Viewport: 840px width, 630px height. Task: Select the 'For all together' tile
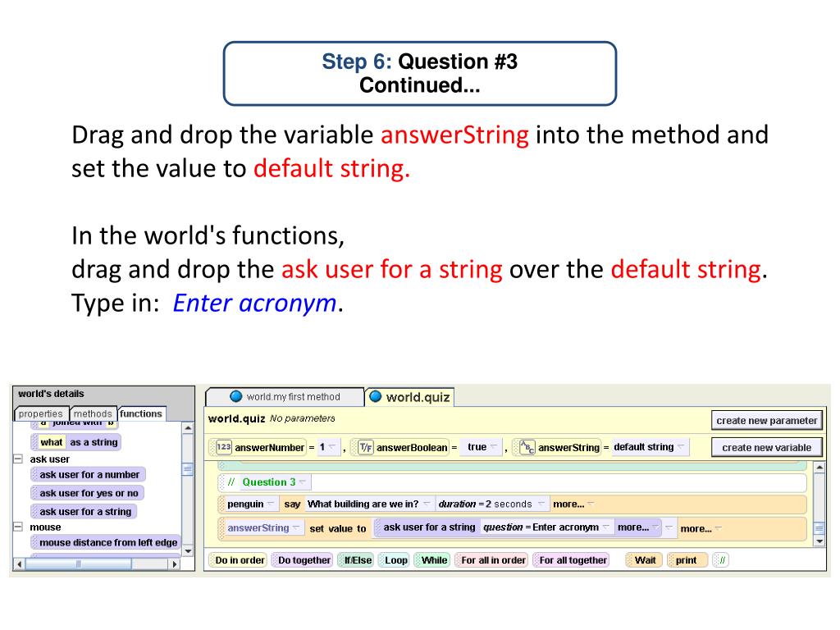tap(571, 559)
